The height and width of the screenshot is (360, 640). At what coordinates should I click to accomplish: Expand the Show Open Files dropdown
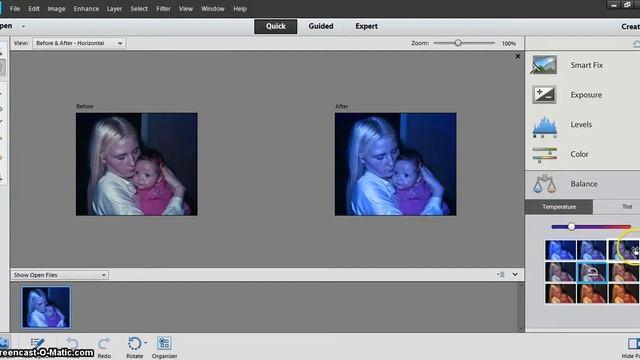click(60, 275)
